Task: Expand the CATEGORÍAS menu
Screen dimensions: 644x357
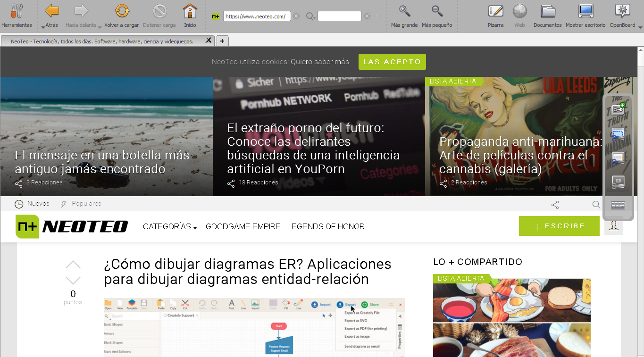Action: (170, 227)
